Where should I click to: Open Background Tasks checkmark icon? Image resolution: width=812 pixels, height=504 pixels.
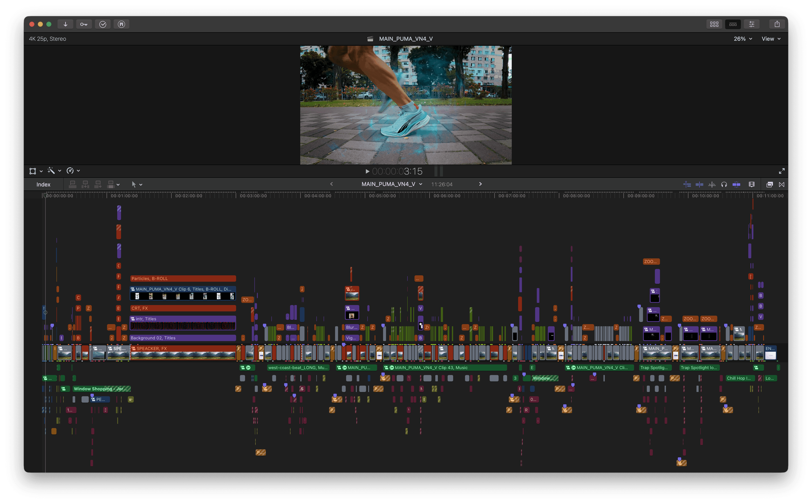click(x=103, y=24)
